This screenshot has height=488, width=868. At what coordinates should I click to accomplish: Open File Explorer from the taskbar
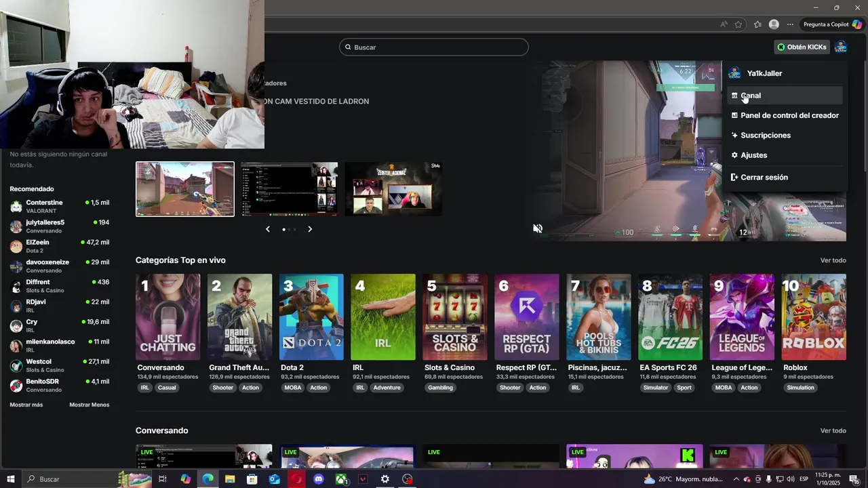click(x=230, y=479)
